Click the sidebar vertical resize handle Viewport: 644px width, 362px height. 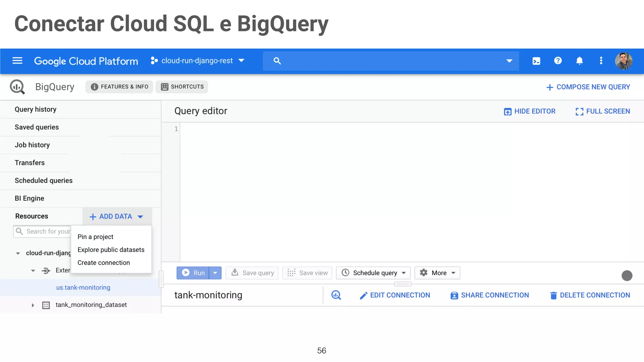161,279
